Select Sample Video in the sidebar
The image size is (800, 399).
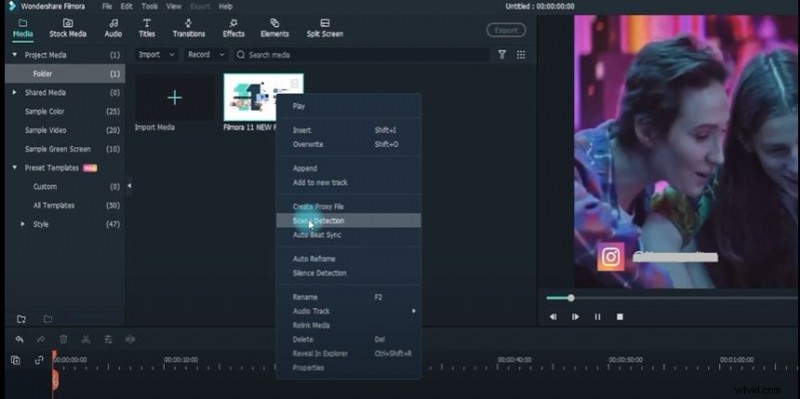65,130
